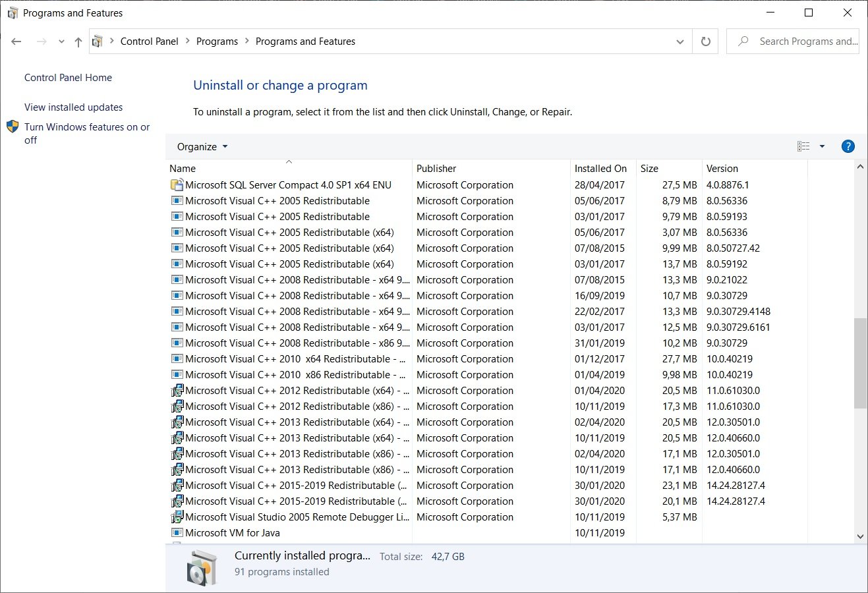The width and height of the screenshot is (868, 593).
Task: Open the Control Panel breadcrumb
Action: click(x=149, y=42)
